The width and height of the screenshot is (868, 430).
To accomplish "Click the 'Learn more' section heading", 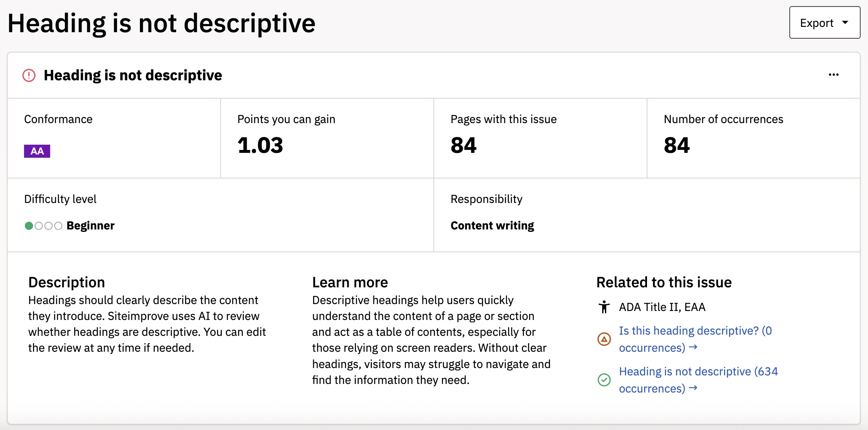I will click(x=350, y=282).
